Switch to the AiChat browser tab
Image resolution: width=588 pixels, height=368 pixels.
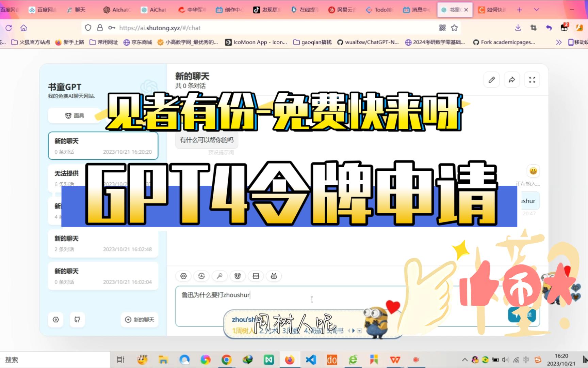(154, 10)
